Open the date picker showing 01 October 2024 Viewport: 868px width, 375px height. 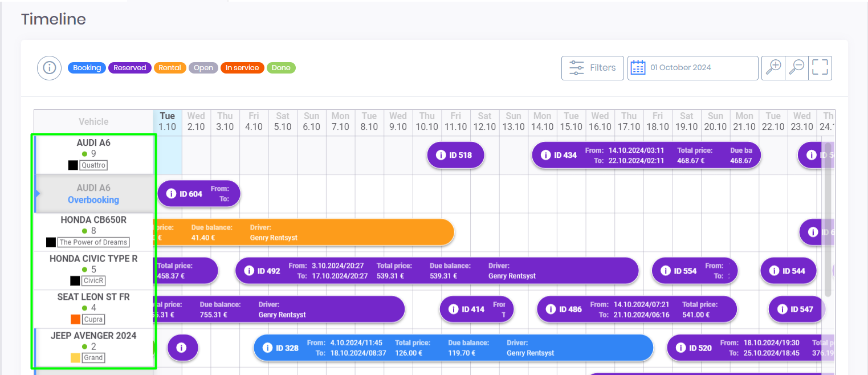[692, 68]
